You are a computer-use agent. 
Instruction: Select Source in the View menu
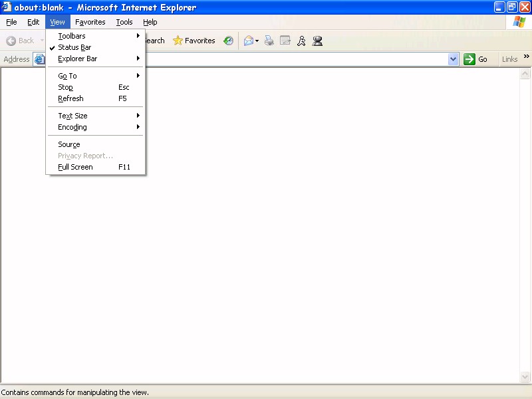click(x=96, y=144)
